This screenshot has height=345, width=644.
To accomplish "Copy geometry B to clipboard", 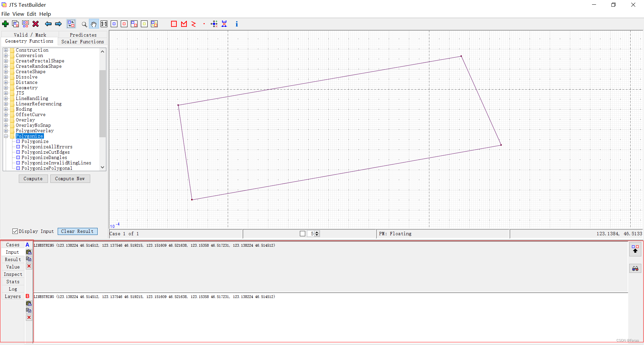I will 29,310.
